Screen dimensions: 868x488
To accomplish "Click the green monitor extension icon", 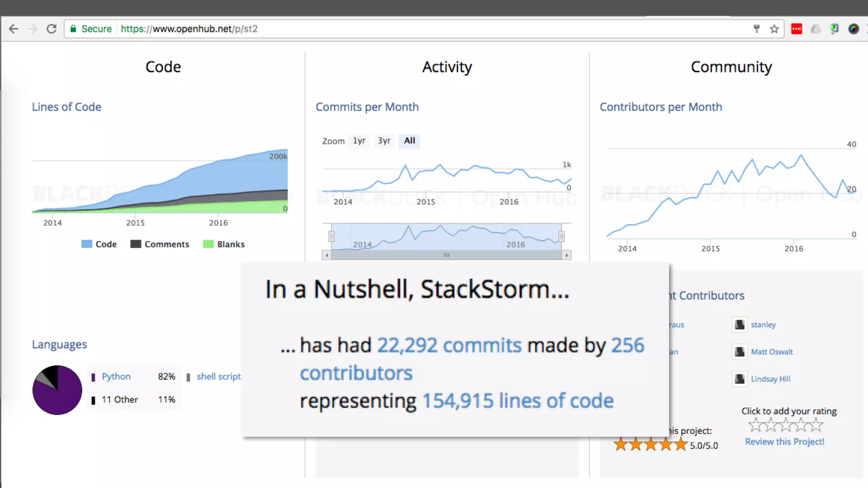I will (834, 29).
